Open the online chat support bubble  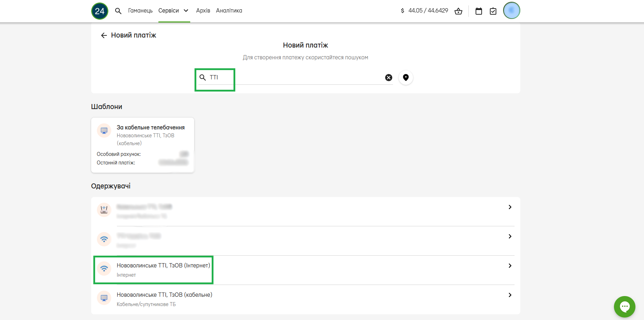[x=625, y=307]
